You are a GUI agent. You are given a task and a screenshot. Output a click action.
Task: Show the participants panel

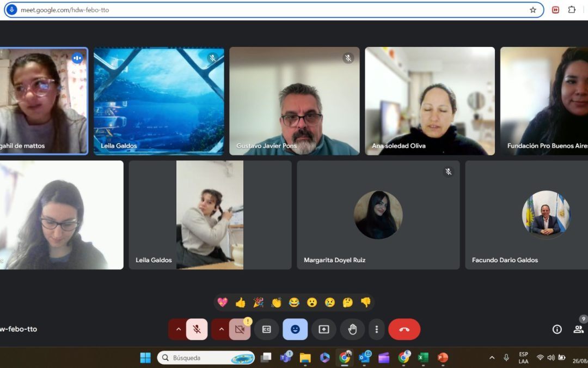pos(578,329)
